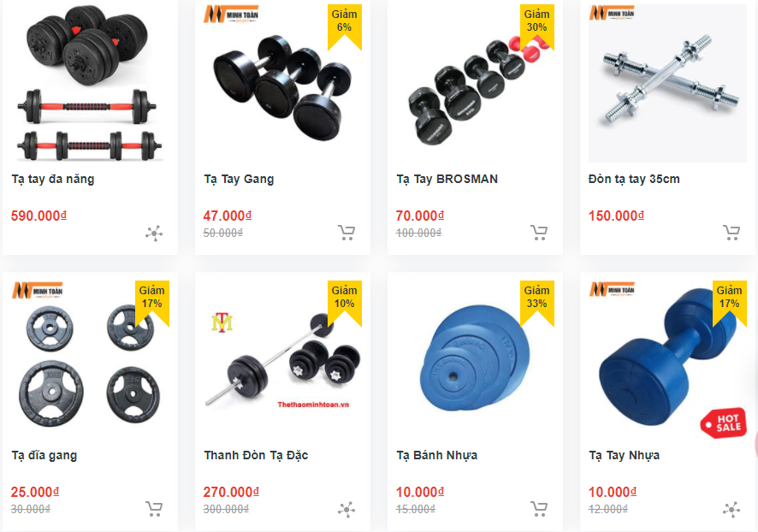Add Tạ đĩa gang to cart
This screenshot has height=532, width=758.
pyautogui.click(x=154, y=509)
